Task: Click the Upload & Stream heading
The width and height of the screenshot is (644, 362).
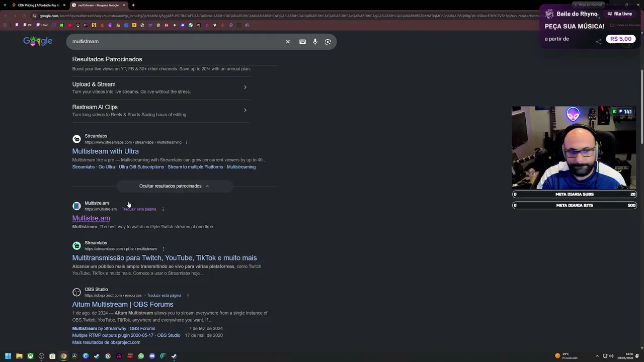Action: [94, 84]
